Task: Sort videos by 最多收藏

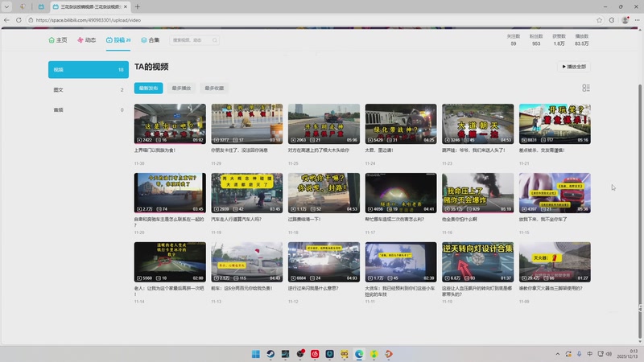Action: (x=215, y=88)
